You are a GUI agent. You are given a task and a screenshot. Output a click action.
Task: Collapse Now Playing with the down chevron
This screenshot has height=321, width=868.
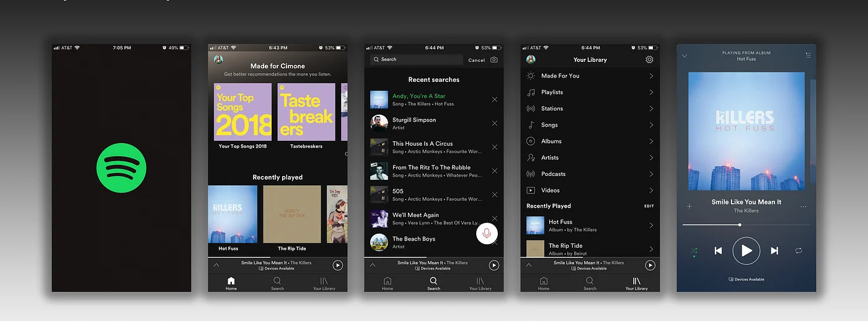click(x=684, y=56)
